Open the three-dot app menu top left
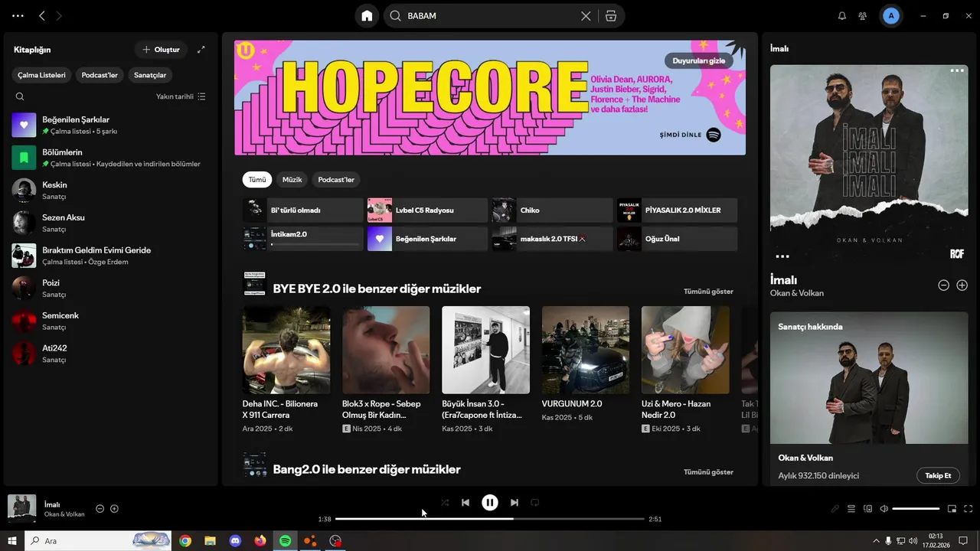Image resolution: width=980 pixels, height=551 pixels. click(x=18, y=16)
